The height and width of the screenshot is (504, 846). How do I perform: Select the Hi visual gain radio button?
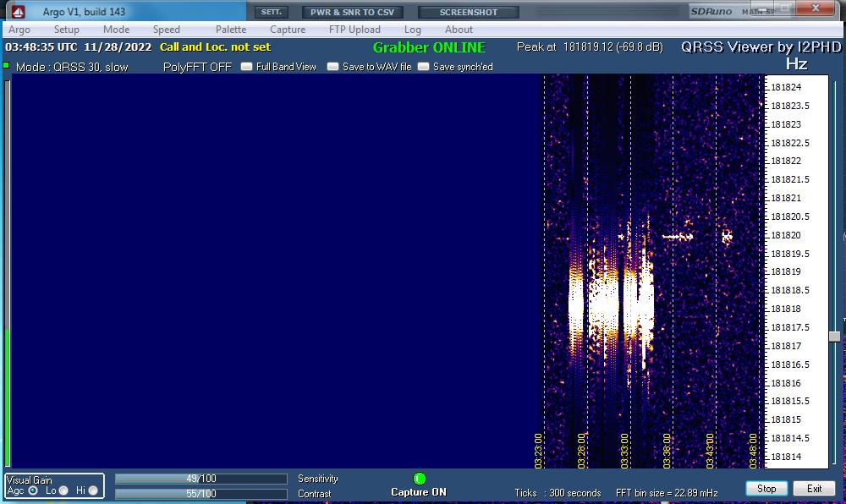click(x=93, y=490)
